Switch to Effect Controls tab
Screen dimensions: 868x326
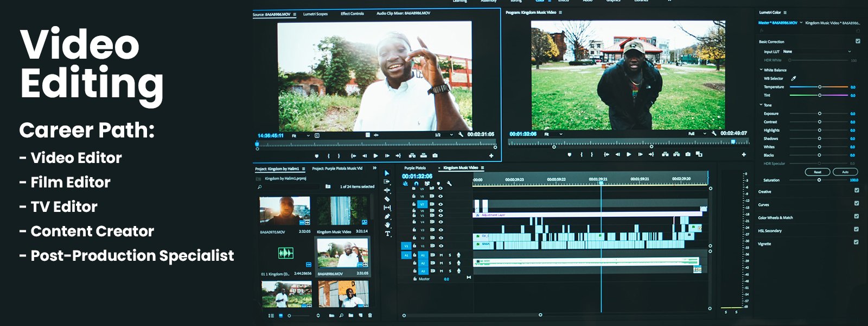tap(352, 14)
